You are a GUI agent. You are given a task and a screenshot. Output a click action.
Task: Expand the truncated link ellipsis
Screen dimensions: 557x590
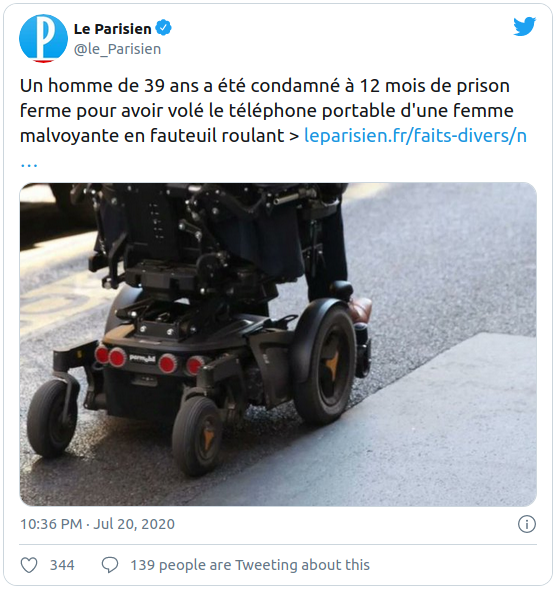click(x=29, y=164)
